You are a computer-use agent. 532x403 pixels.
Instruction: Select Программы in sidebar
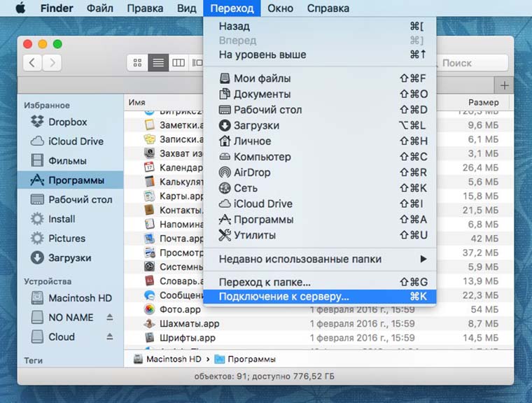[x=71, y=180]
